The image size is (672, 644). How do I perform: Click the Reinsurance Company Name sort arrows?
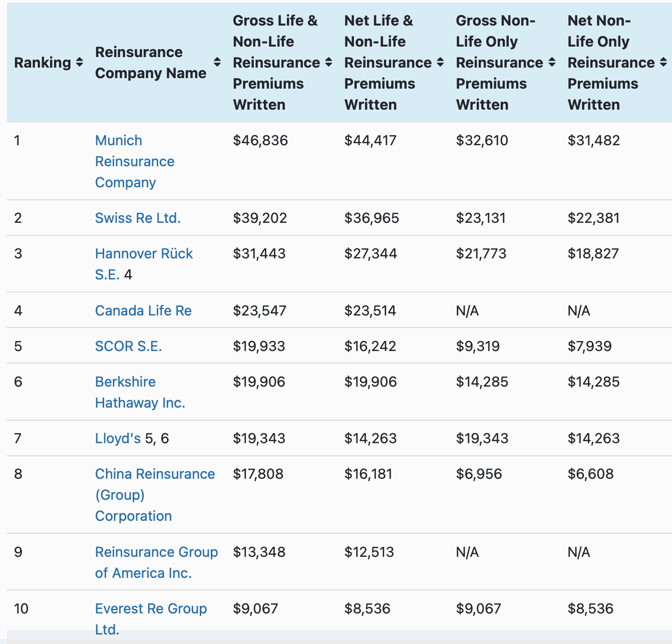[217, 63]
